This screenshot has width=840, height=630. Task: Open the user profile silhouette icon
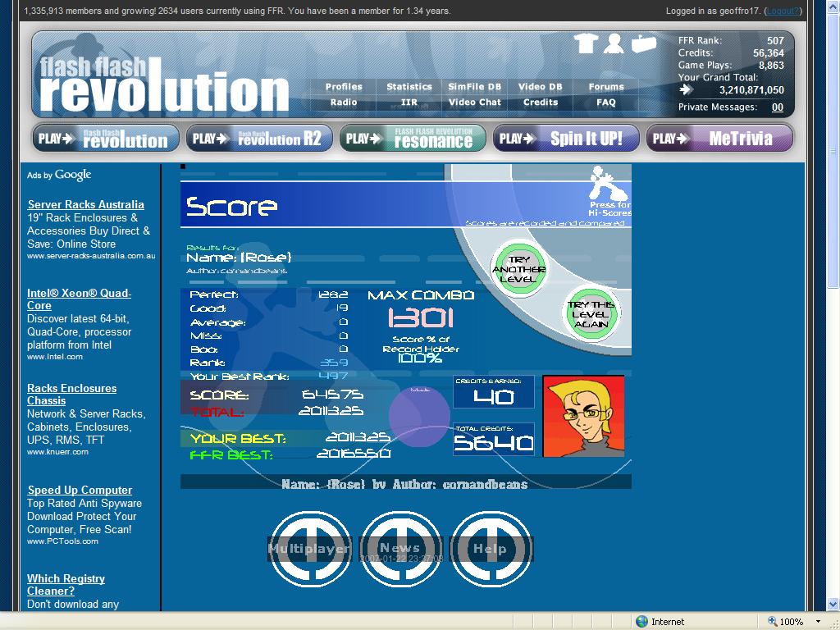[614, 43]
